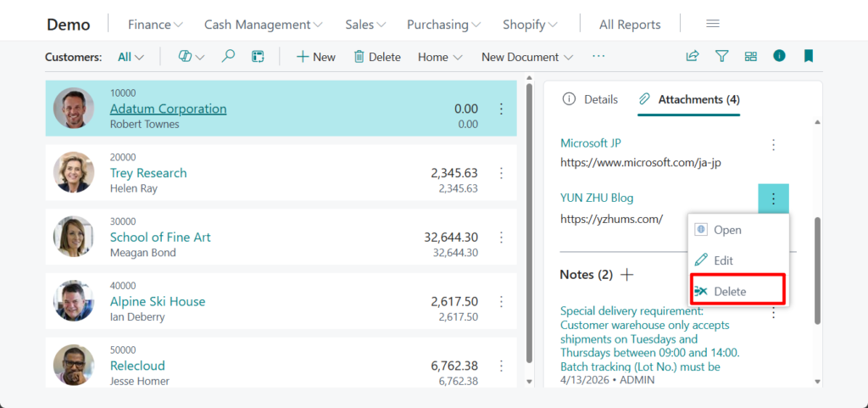Switch layout using the view options icon
868x408 pixels.
(750, 57)
